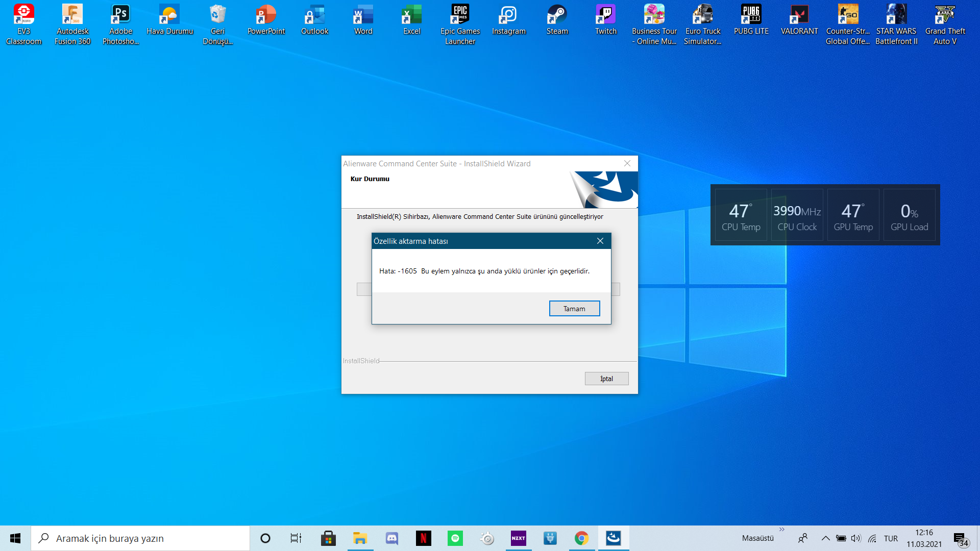Click the Netflix taskbar icon
Viewport: 980px width, 551px height.
(x=423, y=538)
